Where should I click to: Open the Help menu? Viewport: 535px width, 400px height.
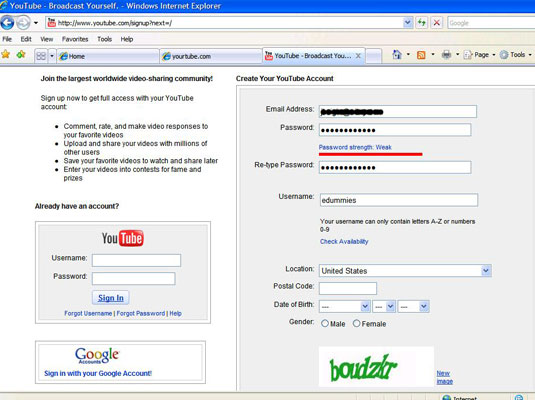[127, 39]
